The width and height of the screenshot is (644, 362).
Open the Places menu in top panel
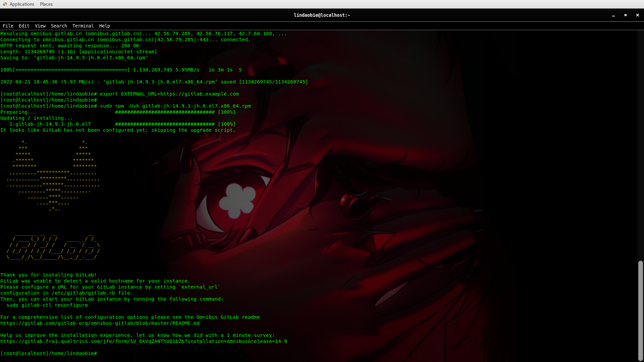coord(46,4)
